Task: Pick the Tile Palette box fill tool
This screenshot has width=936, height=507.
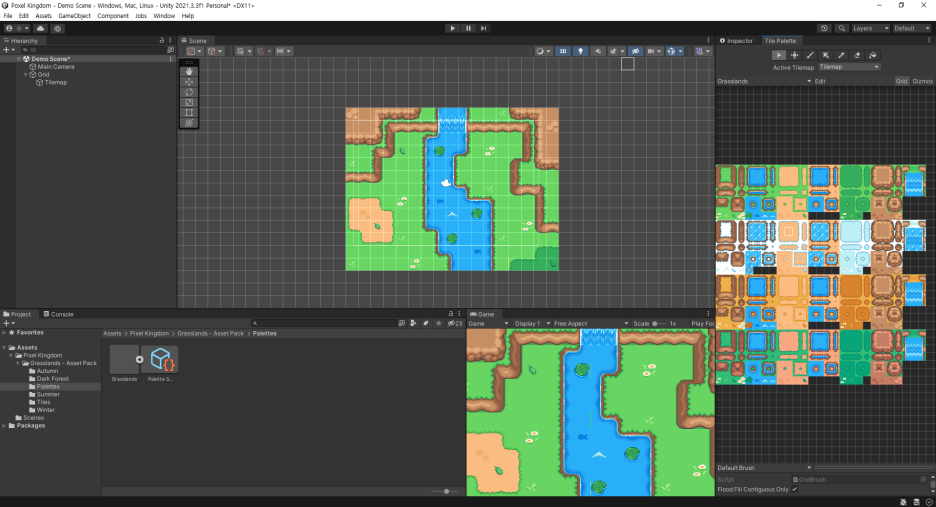Action: coord(826,55)
